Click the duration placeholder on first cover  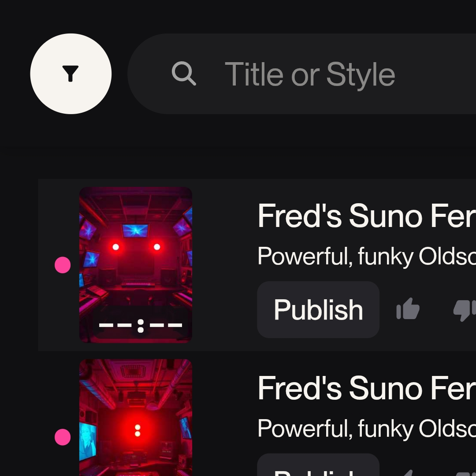(x=140, y=326)
